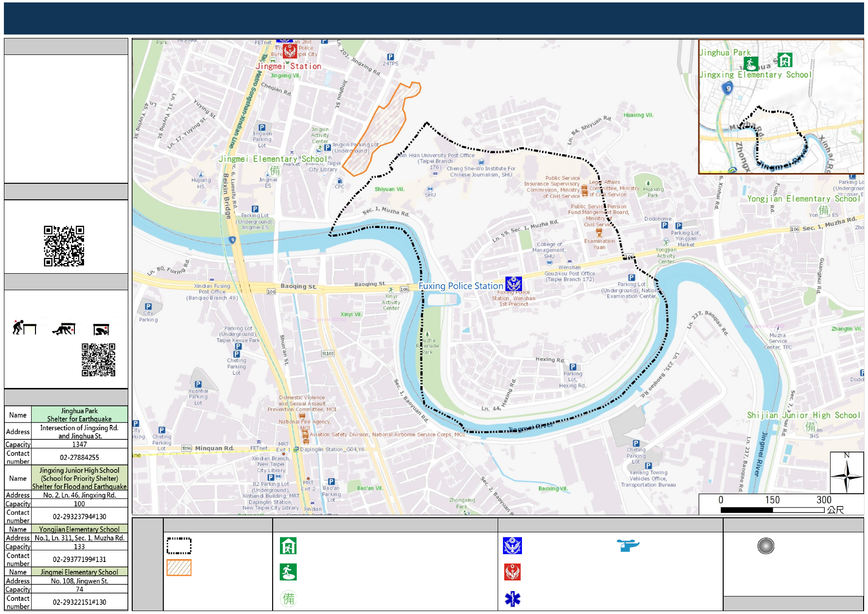This screenshot has height=614, width=868.
Task: Click the reserve-shelter circle icon at Jingmei Elementary School
Action: pos(275,170)
